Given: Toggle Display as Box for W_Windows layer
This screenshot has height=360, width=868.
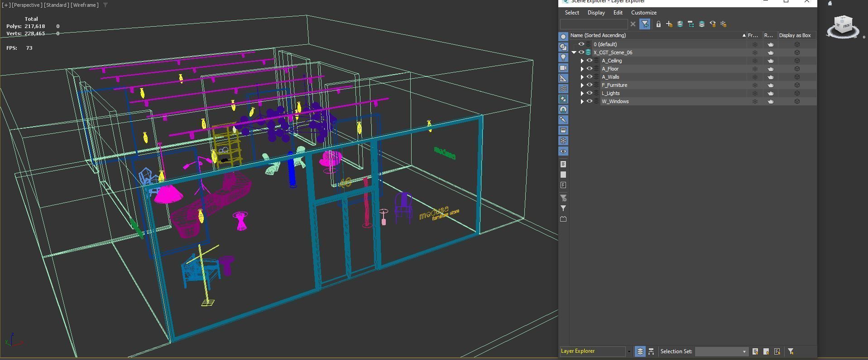Looking at the screenshot, I should pos(797,101).
